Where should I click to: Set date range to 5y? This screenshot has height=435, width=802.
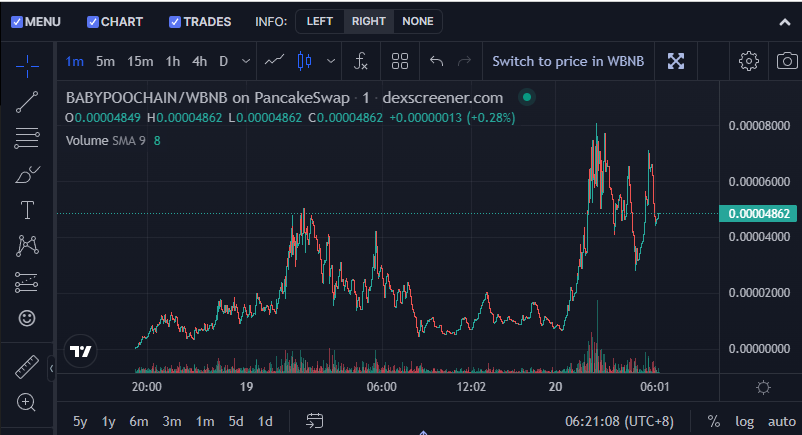click(x=80, y=421)
